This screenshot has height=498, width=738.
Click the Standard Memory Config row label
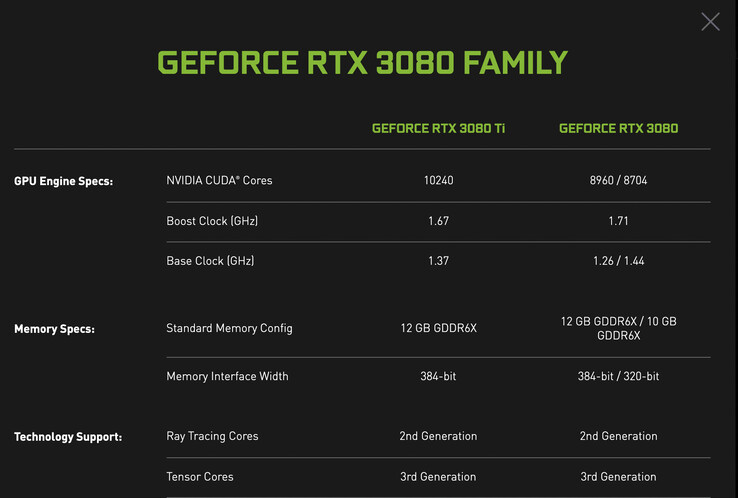(229, 328)
